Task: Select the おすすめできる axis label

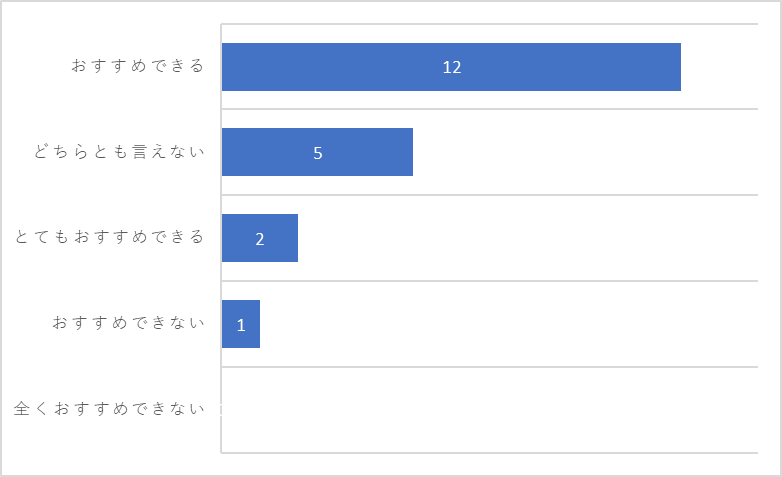Action: click(138, 66)
